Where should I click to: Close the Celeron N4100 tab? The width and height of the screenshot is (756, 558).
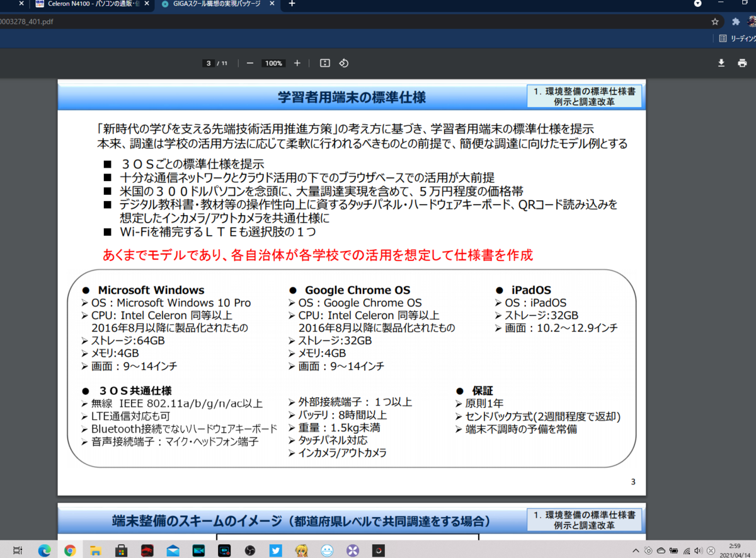click(x=147, y=4)
